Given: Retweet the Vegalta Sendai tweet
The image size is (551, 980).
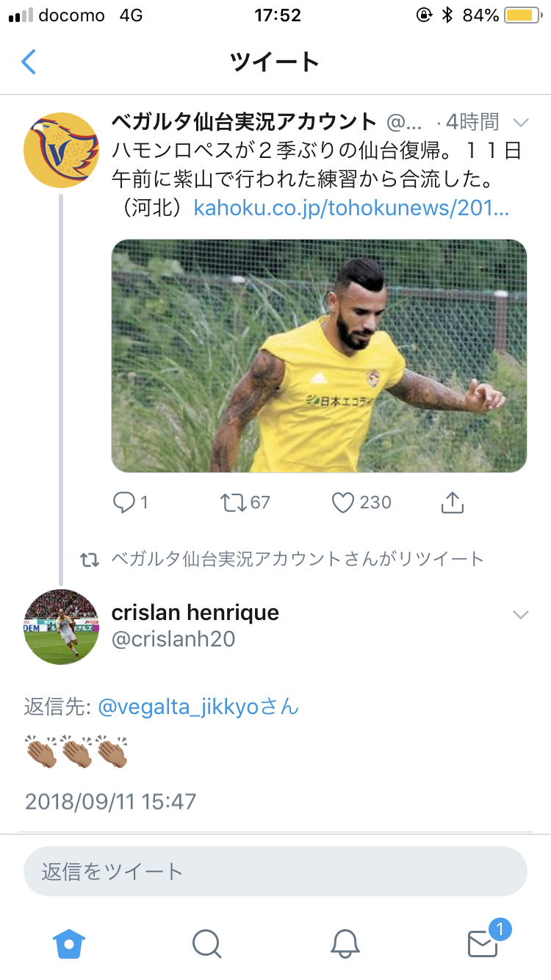Looking at the screenshot, I should click(x=233, y=502).
